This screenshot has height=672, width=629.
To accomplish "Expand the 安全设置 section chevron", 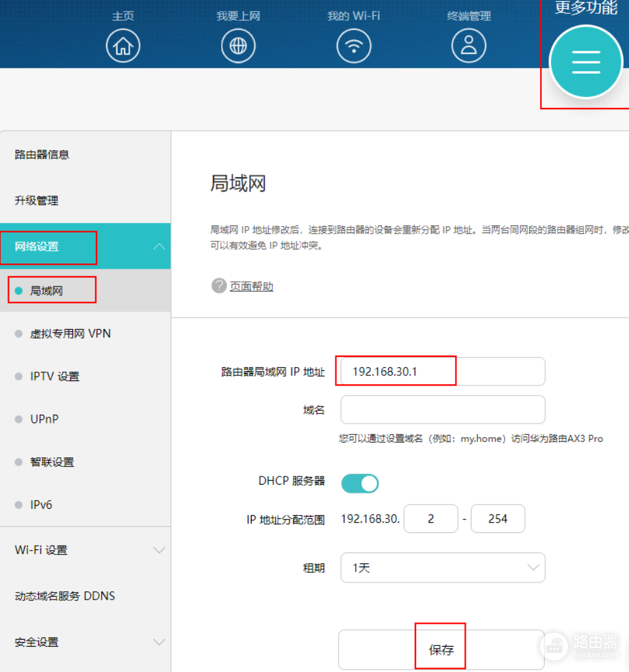I will (x=159, y=642).
